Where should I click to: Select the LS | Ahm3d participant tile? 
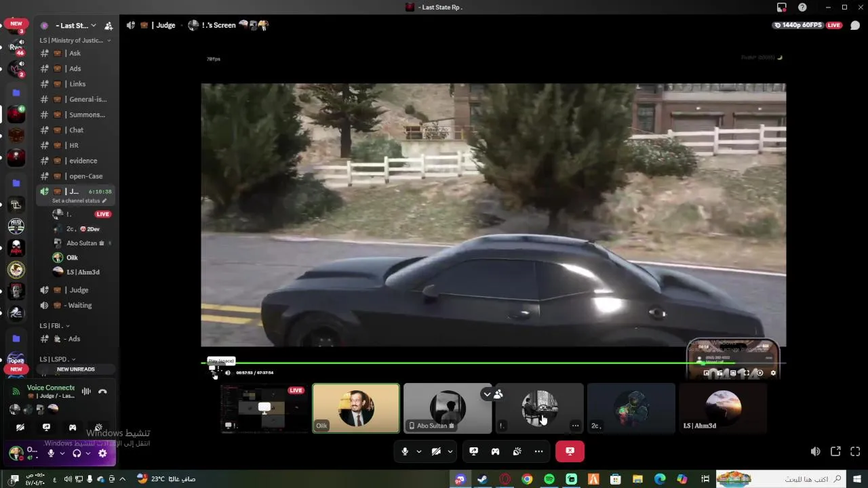723,408
